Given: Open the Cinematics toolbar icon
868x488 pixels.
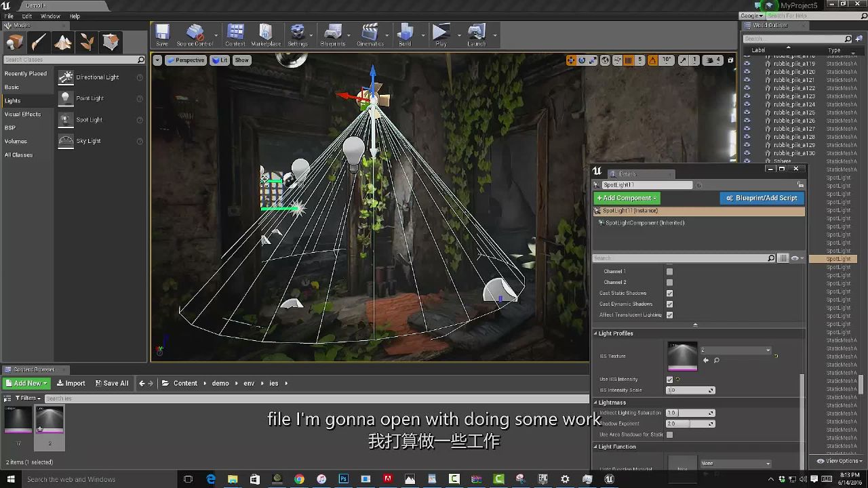Looking at the screenshot, I should coord(370,35).
